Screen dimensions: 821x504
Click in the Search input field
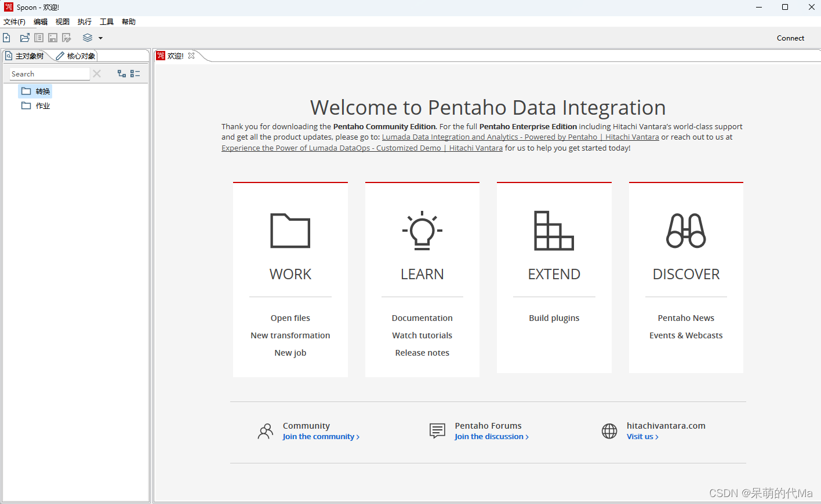[x=50, y=74]
